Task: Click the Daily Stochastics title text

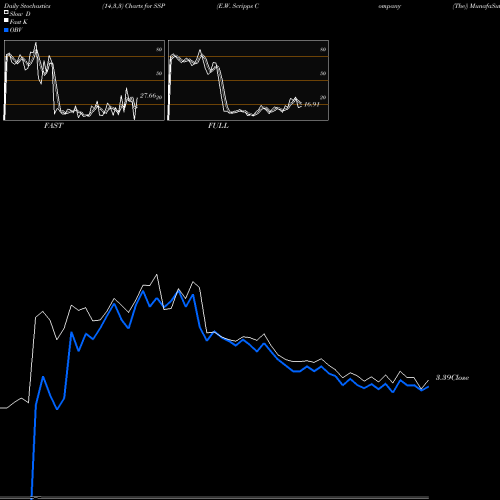Action: pyautogui.click(x=27, y=6)
